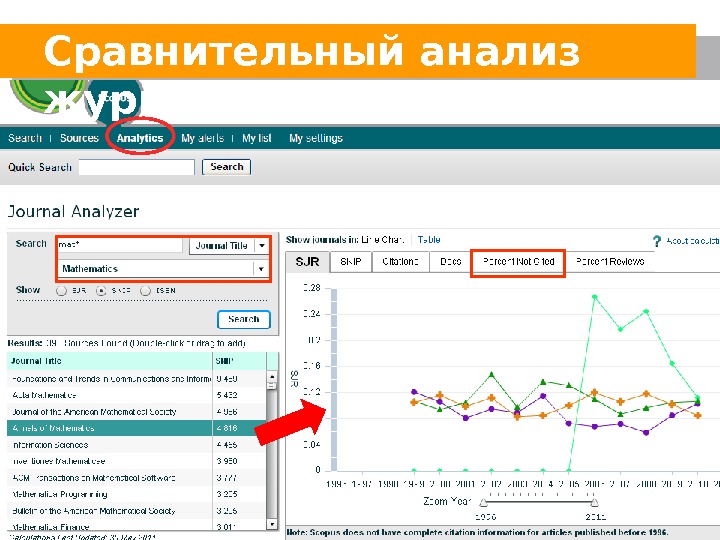Select the SJR radio option
This screenshot has width=720, height=540.
coord(61,291)
